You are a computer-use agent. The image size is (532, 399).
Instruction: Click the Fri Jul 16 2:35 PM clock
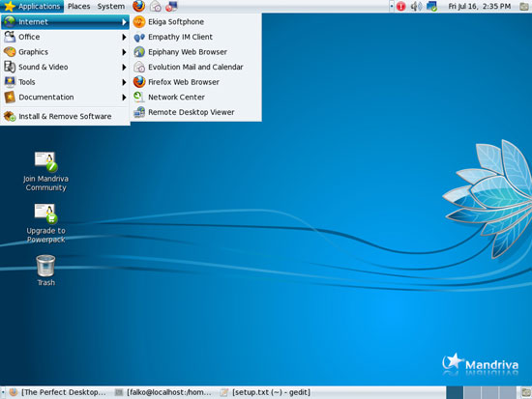[x=479, y=6]
